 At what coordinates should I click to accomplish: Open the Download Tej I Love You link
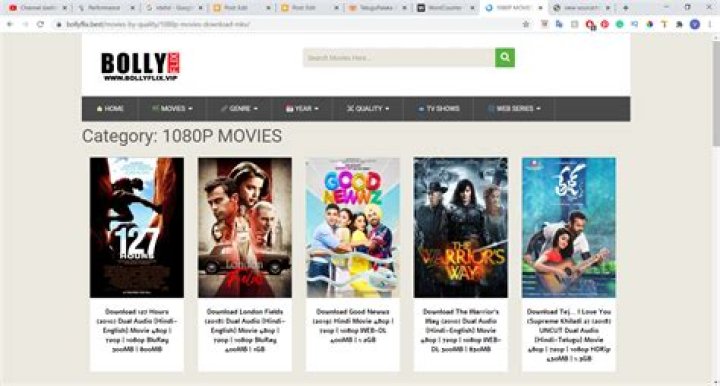click(x=569, y=335)
